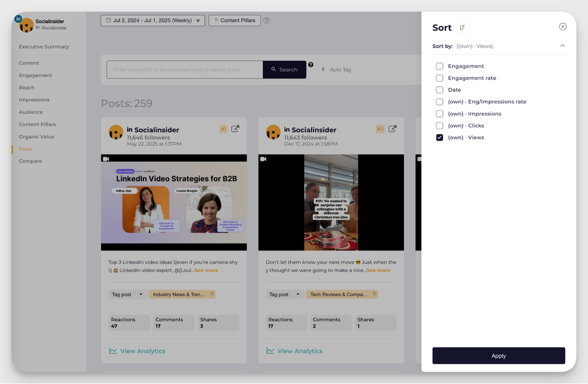Enable the Engagement sort checkbox
588x384 pixels.
tap(439, 66)
